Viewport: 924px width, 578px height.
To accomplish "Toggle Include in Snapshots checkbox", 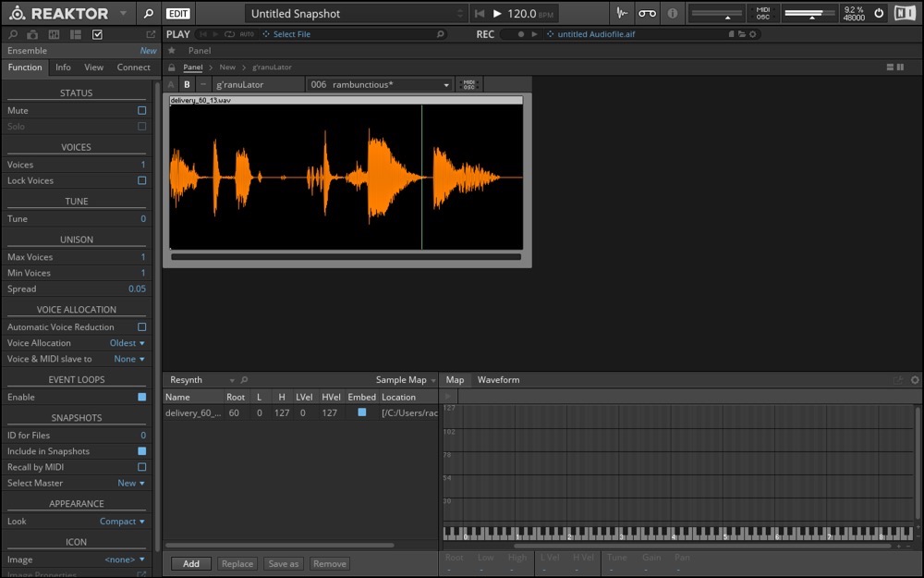I will (142, 451).
